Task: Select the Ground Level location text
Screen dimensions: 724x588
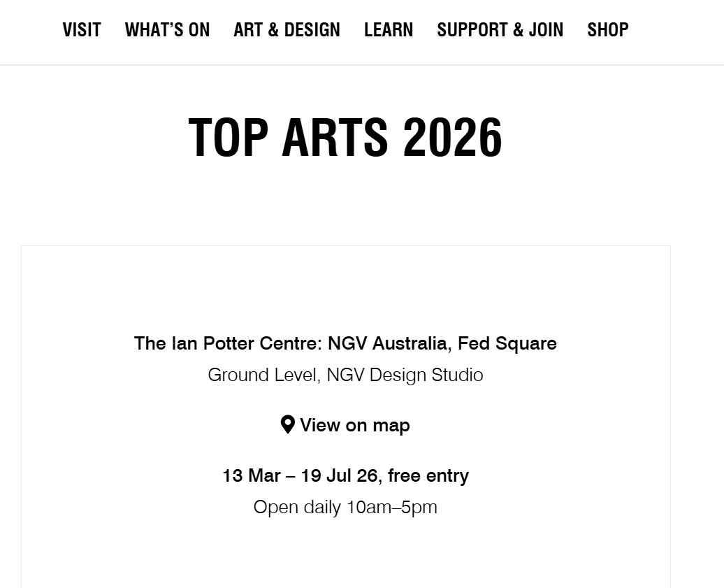Action: (263, 375)
